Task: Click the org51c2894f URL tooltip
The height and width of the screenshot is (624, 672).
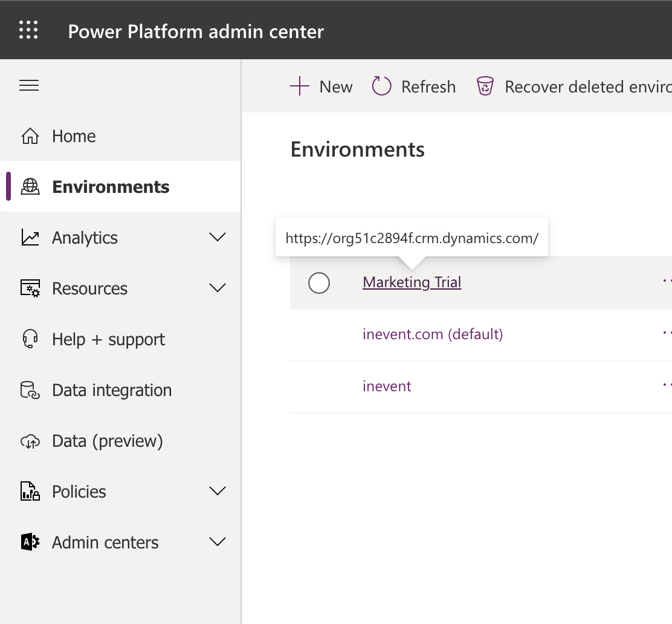Action: [412, 238]
